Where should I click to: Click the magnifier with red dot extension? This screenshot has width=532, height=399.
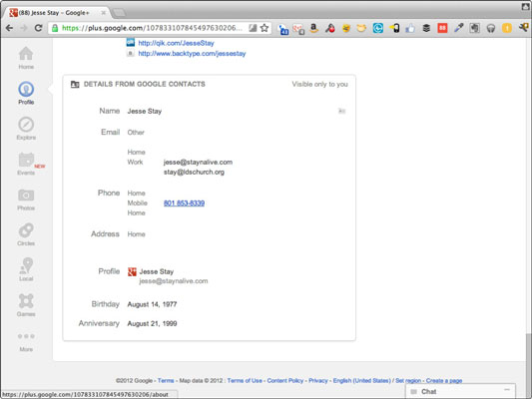330,28
